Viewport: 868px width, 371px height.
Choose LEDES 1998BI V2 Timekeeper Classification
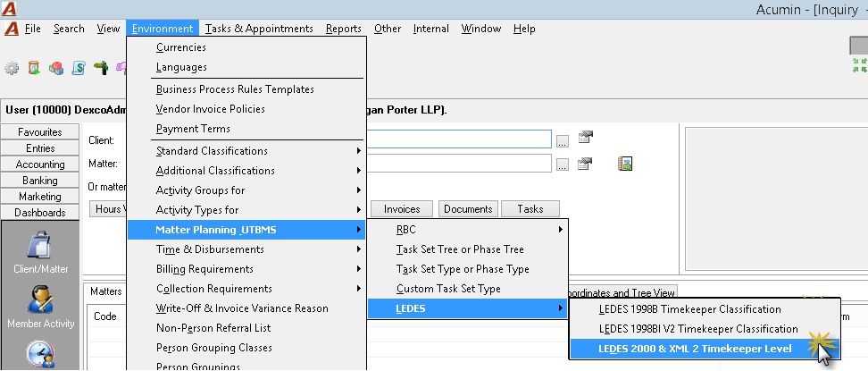705,329
